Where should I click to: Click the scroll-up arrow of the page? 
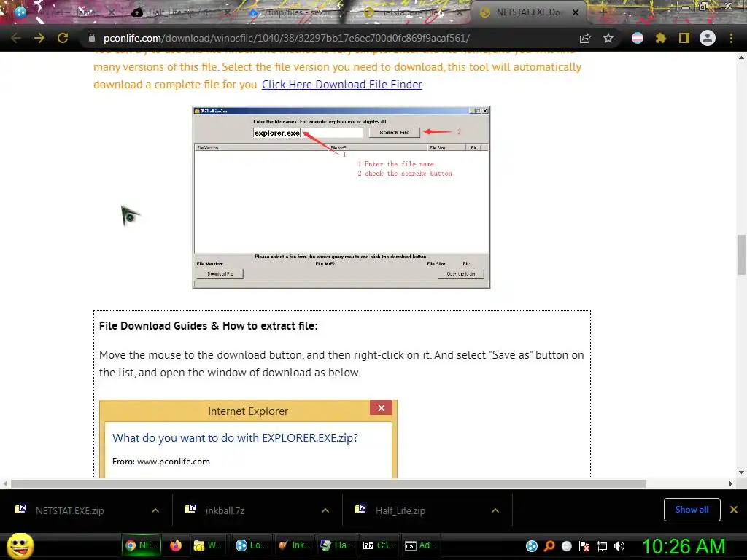pyautogui.click(x=741, y=58)
